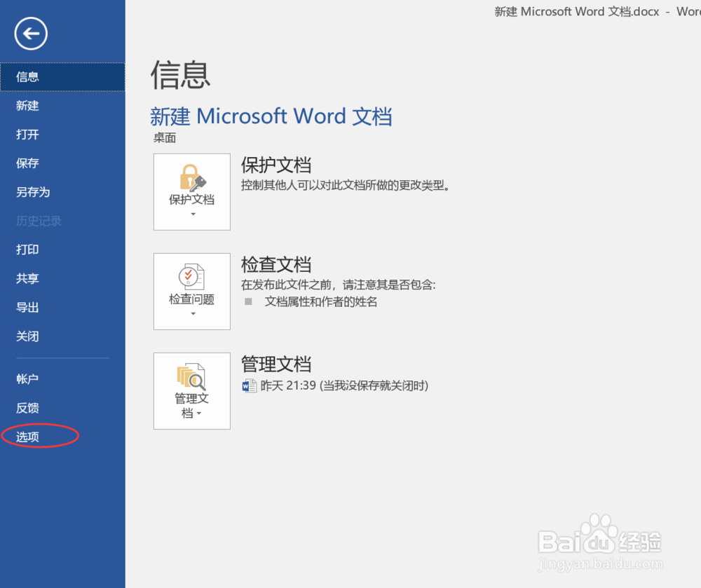
Task: Select the 信息 (Info) tab
Action: [x=62, y=77]
